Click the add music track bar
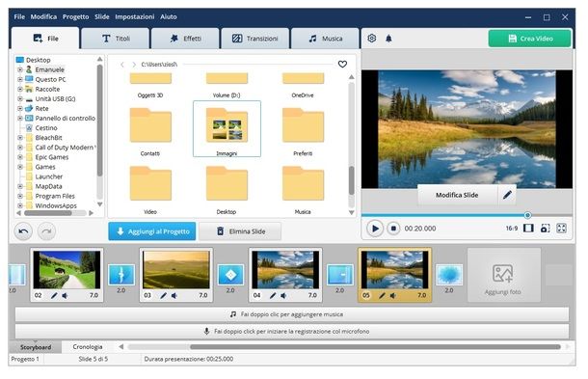Image resolution: width=588 pixels, height=379 pixels. (292, 314)
